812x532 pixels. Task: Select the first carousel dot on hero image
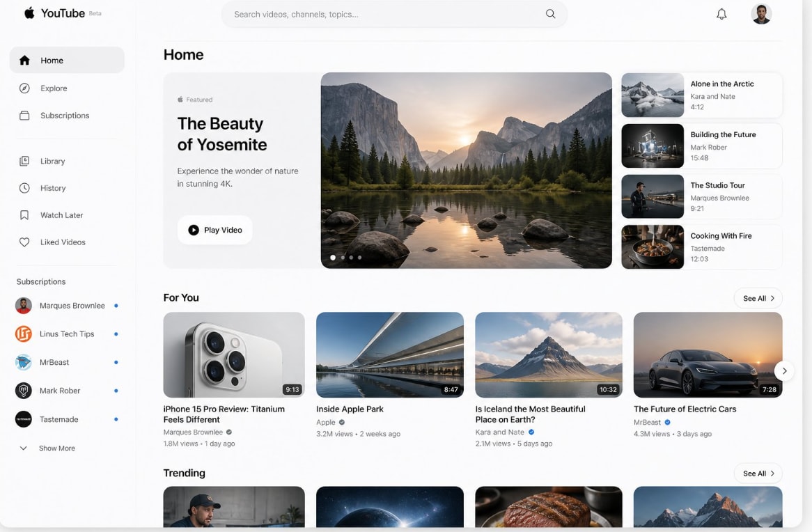pyautogui.click(x=333, y=258)
